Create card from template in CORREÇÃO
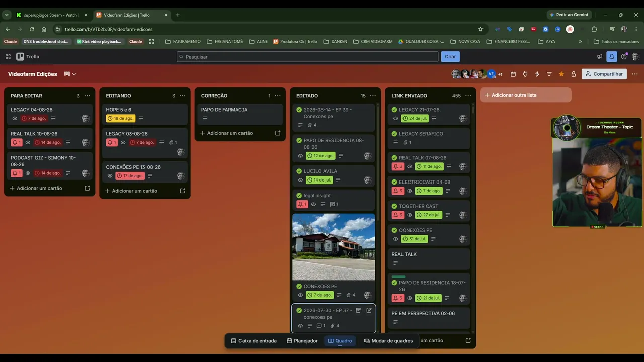 (278, 133)
